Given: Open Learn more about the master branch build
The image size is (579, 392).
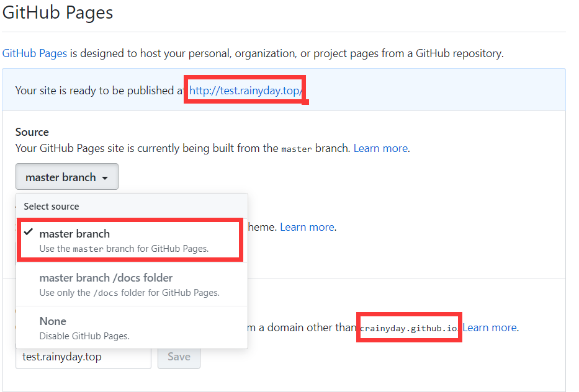Looking at the screenshot, I should (x=380, y=148).
